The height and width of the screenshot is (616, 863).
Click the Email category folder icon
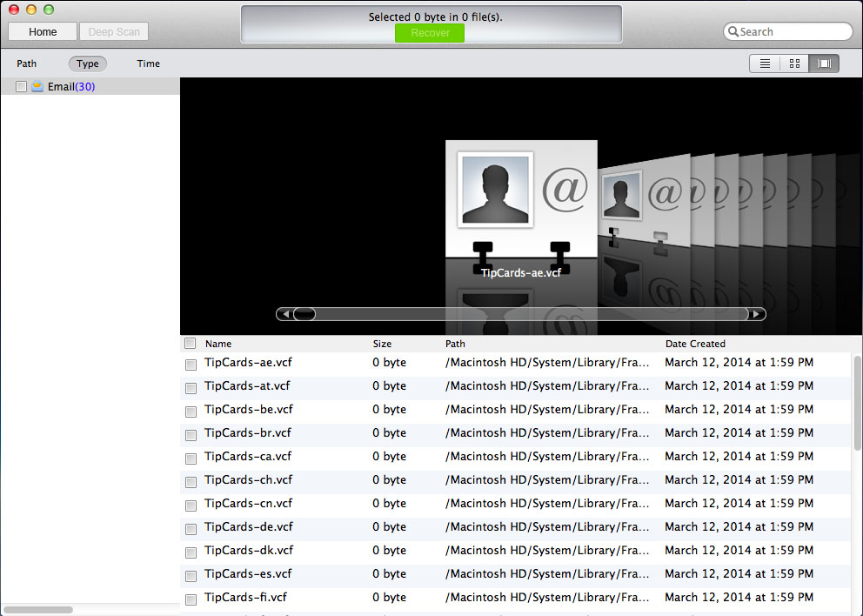click(37, 86)
